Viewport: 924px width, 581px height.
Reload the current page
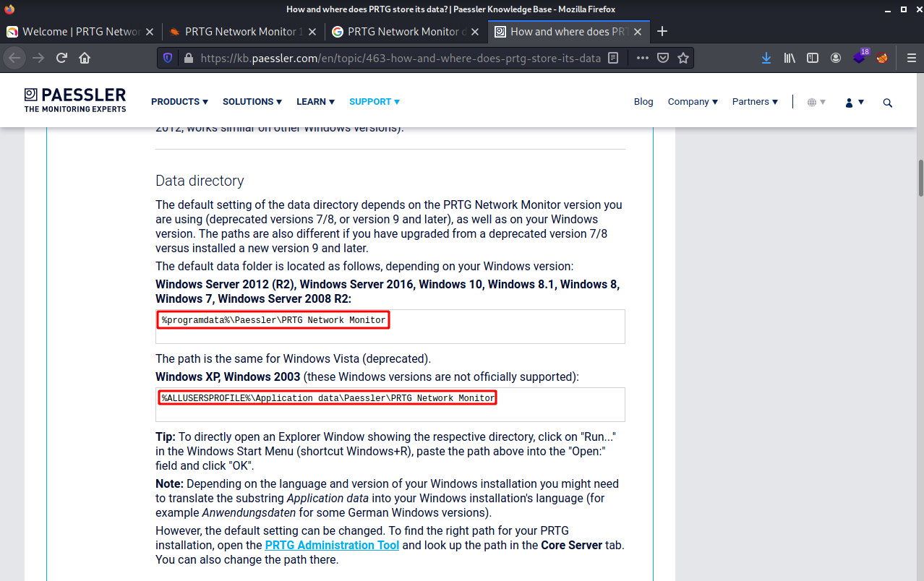(x=62, y=58)
